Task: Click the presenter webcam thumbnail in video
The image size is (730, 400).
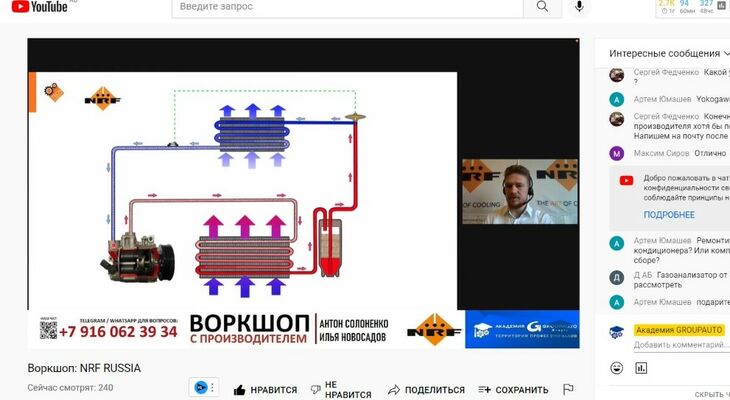Action: (520, 191)
